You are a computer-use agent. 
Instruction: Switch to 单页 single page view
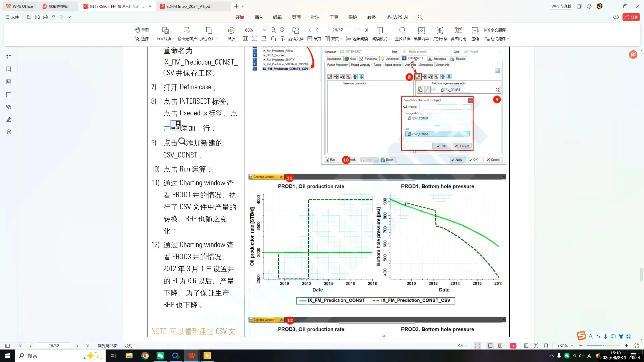(x=314, y=39)
